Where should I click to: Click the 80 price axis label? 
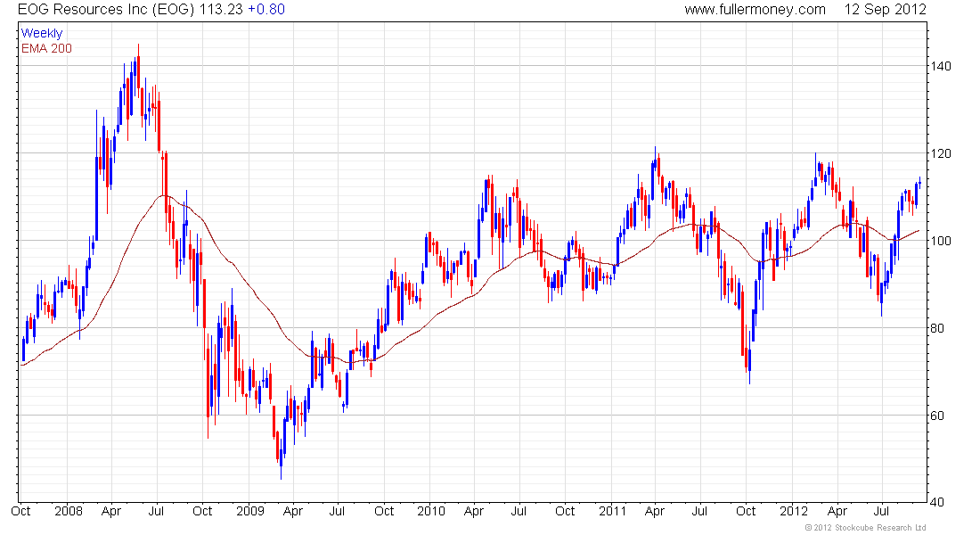click(x=939, y=328)
